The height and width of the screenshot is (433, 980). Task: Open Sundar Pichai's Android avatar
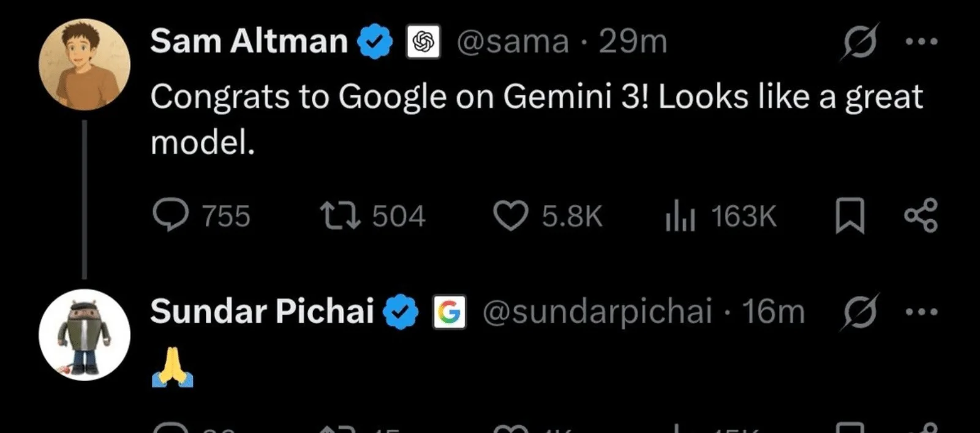click(x=85, y=334)
